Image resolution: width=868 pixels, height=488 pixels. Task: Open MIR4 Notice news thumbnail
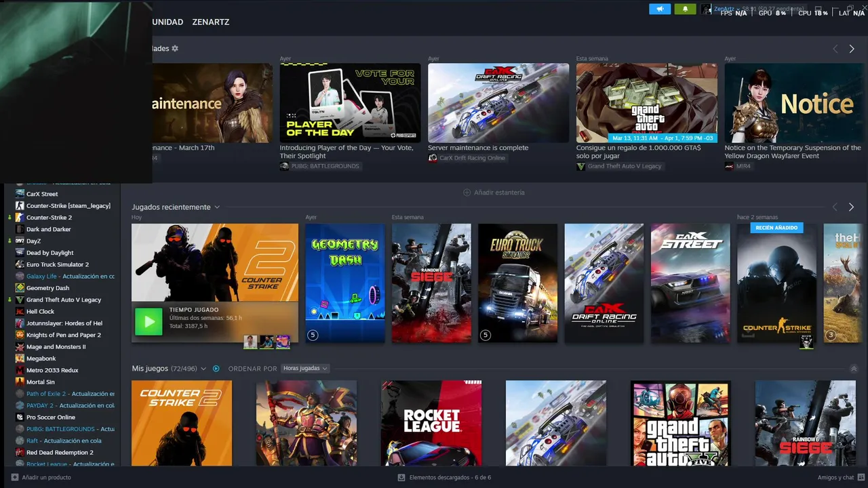795,103
